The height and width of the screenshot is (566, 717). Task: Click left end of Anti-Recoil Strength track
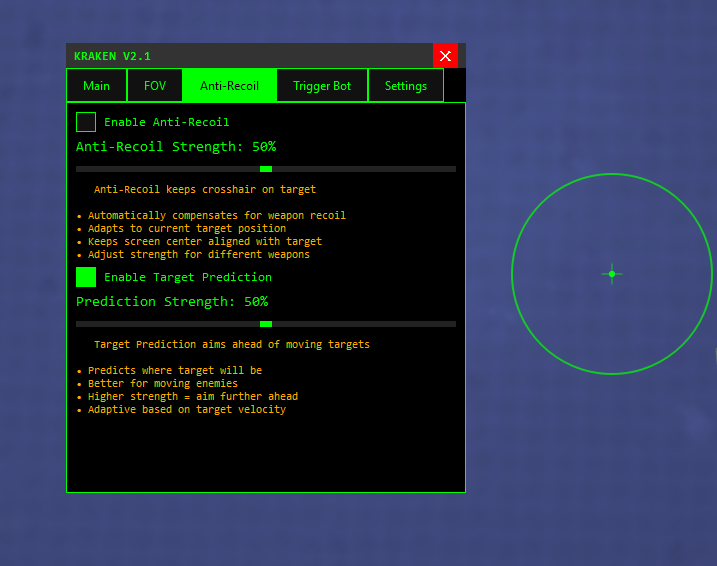click(80, 169)
